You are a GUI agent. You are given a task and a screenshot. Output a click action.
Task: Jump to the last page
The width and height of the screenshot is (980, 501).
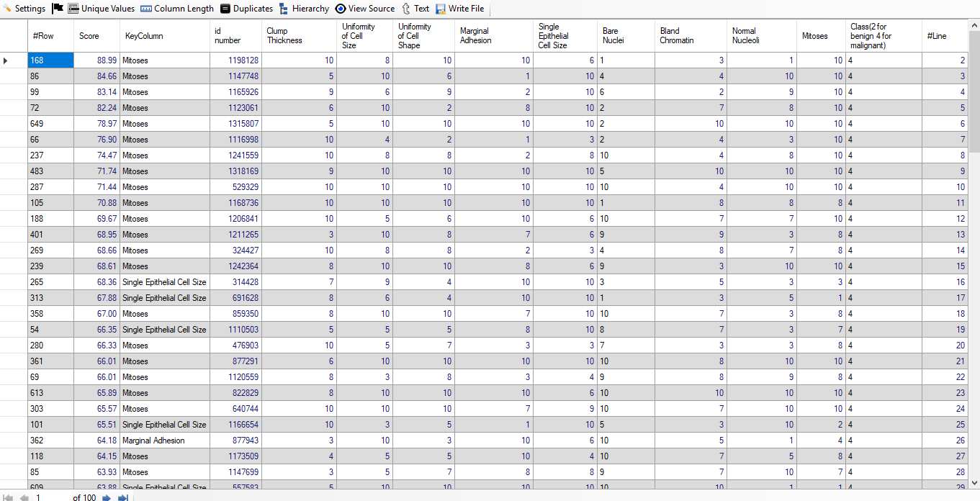pos(123,497)
